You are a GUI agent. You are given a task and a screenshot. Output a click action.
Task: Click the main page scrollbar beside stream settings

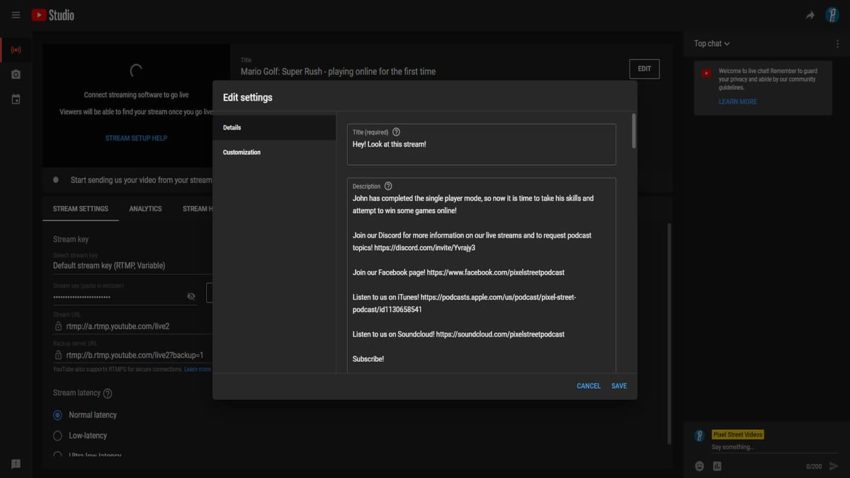[x=669, y=333]
